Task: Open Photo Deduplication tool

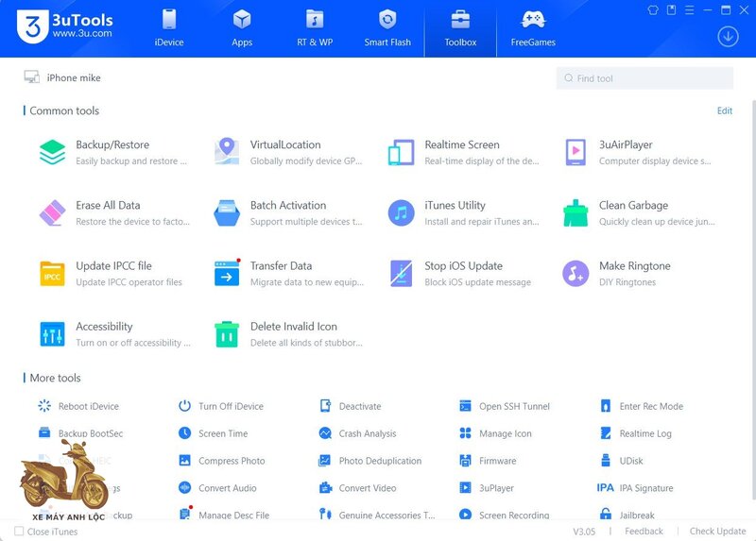Action: [x=369, y=461]
